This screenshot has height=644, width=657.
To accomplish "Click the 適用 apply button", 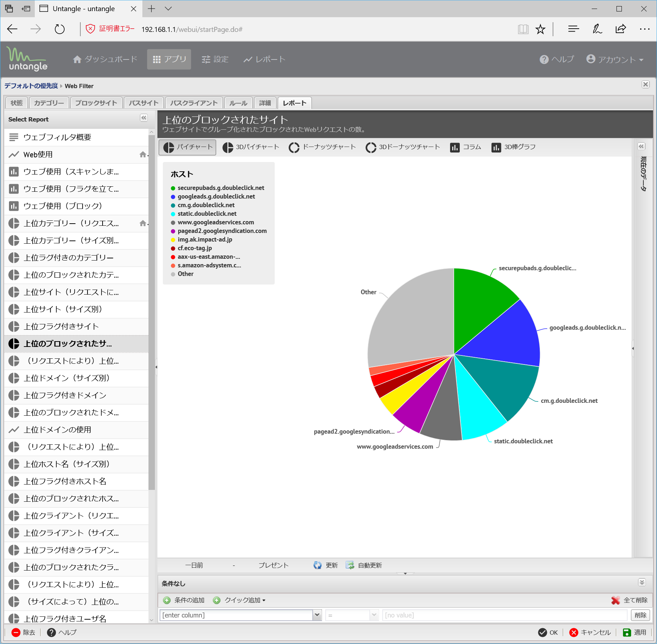I will pyautogui.click(x=634, y=633).
